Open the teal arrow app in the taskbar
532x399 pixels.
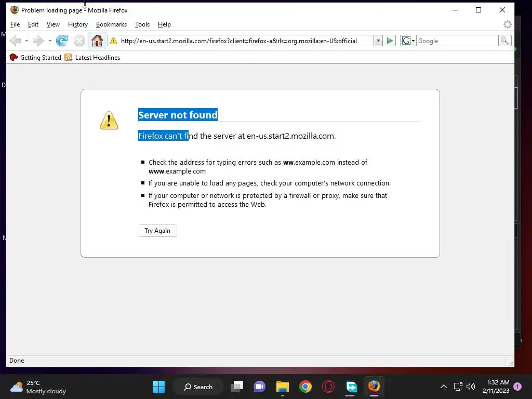(351, 387)
